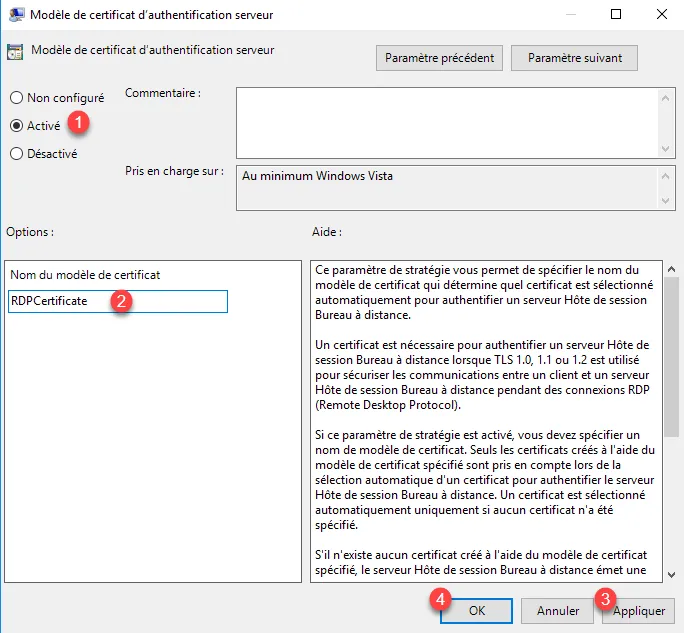Image resolution: width=684 pixels, height=633 pixels.
Task: Click the up arrow of the Commentaire scrollbar
Action: (x=667, y=96)
